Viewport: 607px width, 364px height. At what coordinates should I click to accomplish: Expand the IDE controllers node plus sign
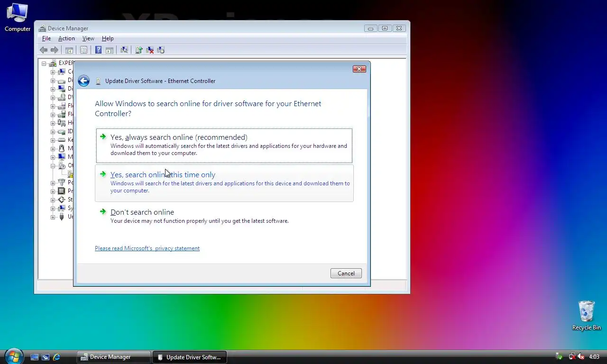click(53, 132)
